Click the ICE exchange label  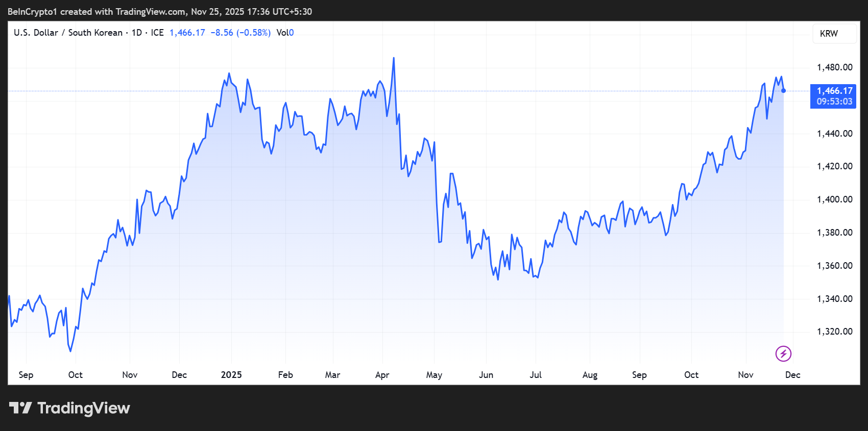point(157,33)
